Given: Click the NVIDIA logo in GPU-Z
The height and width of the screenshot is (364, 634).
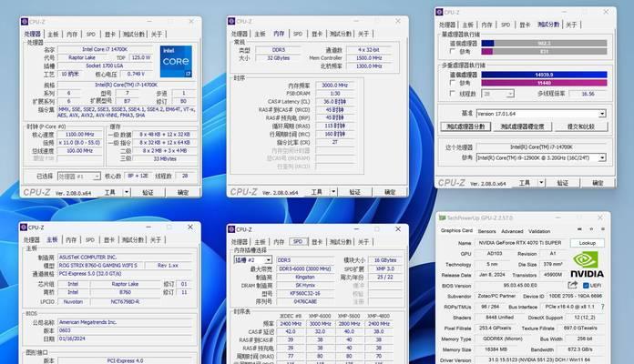Looking at the screenshot, I should 587,265.
